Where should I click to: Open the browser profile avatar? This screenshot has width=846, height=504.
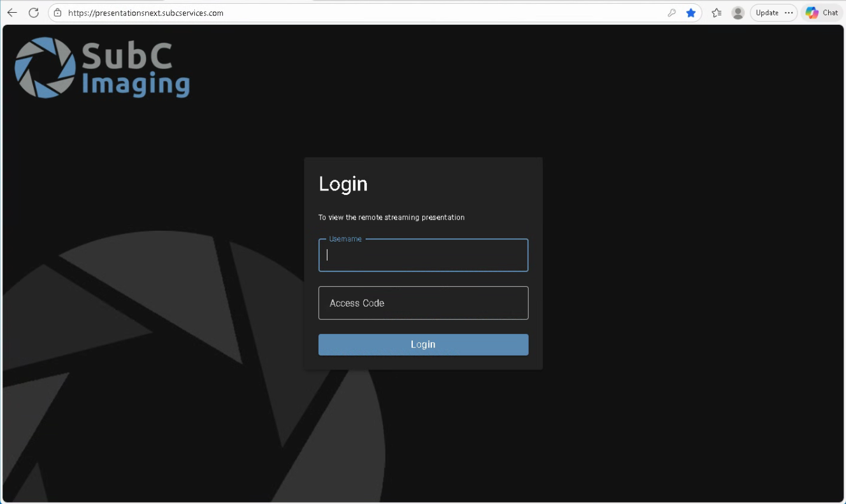(x=738, y=13)
